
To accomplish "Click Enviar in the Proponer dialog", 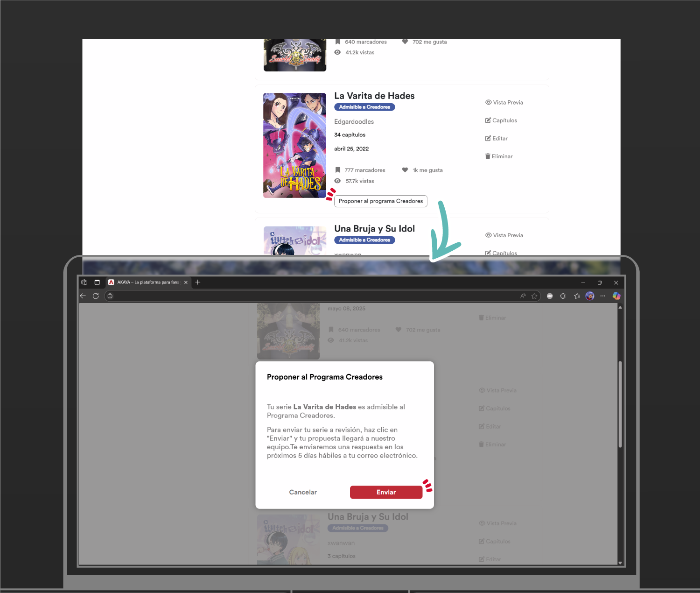I will click(386, 492).
